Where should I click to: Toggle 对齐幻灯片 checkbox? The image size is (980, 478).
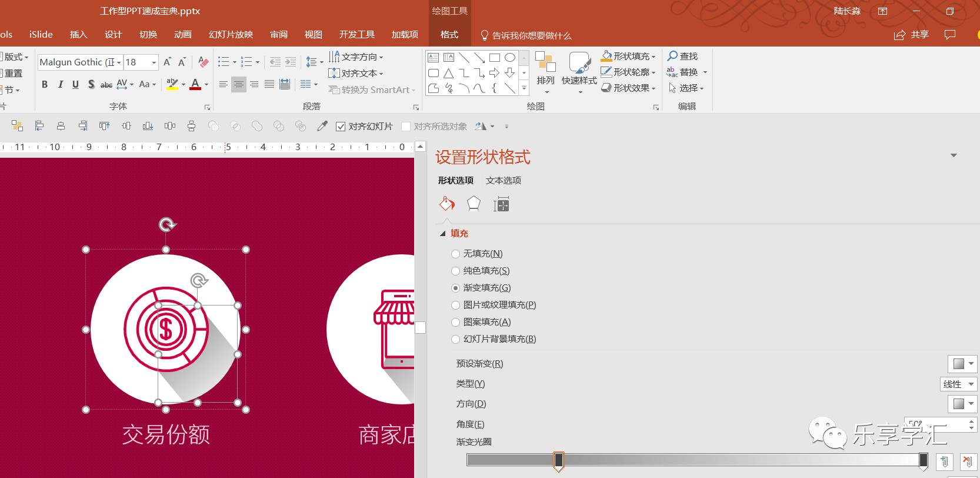click(x=340, y=127)
